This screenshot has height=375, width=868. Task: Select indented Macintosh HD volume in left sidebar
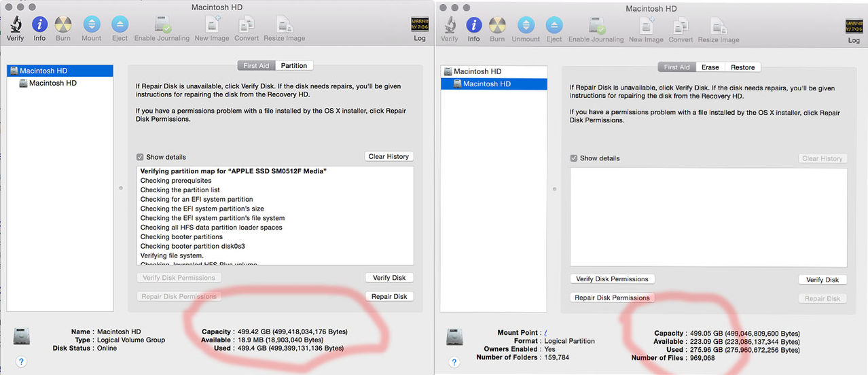pos(60,83)
